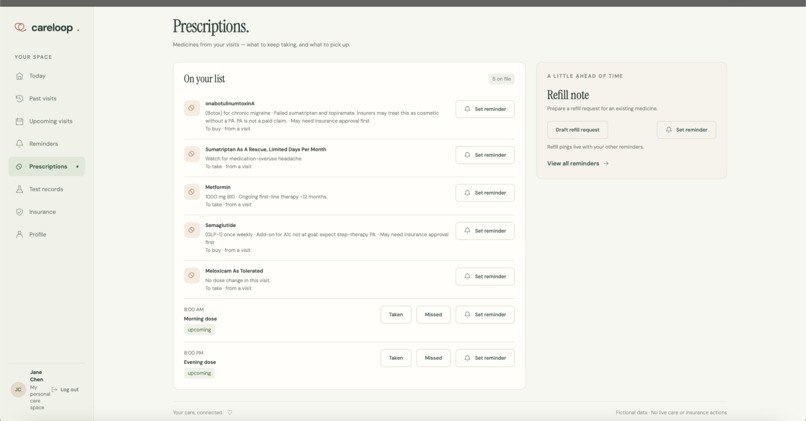Screen dimensions: 806x421
Task: Select Test records in sidebar
Action: (47, 189)
